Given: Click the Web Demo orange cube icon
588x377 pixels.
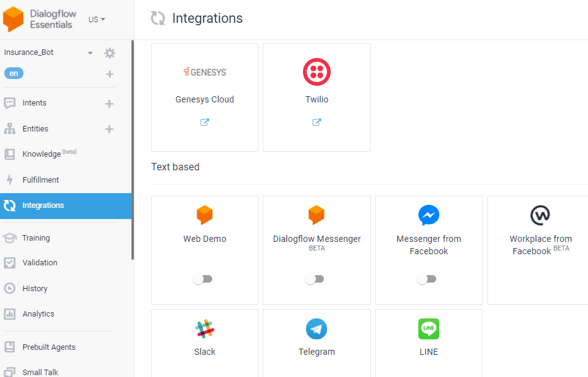Looking at the screenshot, I should [x=205, y=215].
